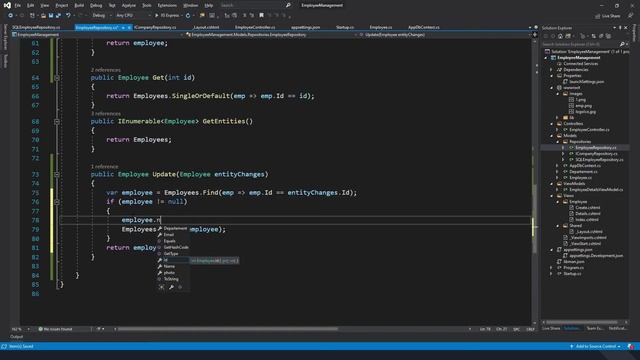
Task: Click the open file folder toolbar icon
Action: click(43, 16)
